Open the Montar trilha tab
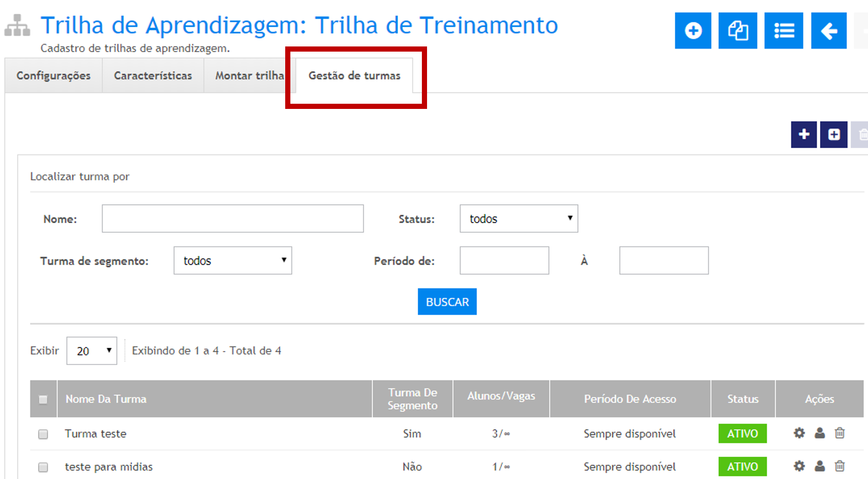 pyautogui.click(x=250, y=76)
